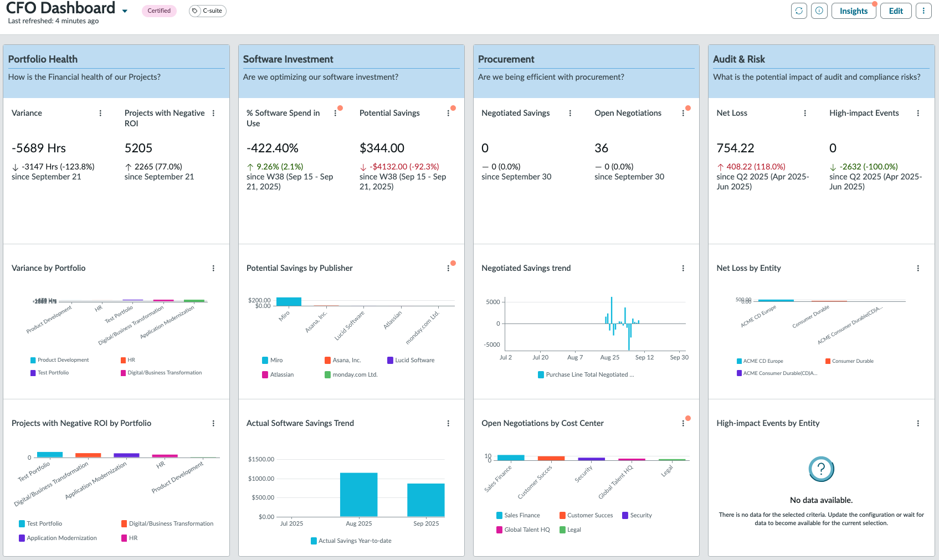Toggle Sales Finance legend in Cost Center chart
The image size is (939, 560).
pos(518,515)
